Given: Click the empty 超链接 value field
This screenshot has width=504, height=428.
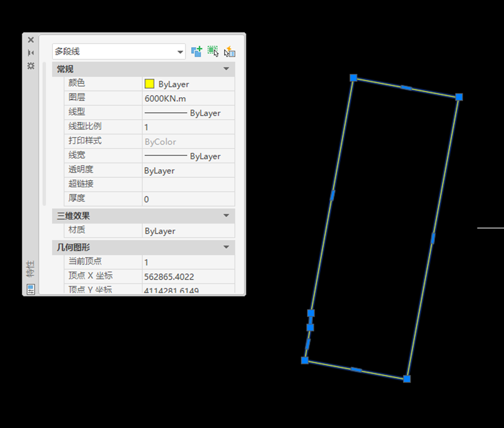Looking at the screenshot, I should pos(188,184).
